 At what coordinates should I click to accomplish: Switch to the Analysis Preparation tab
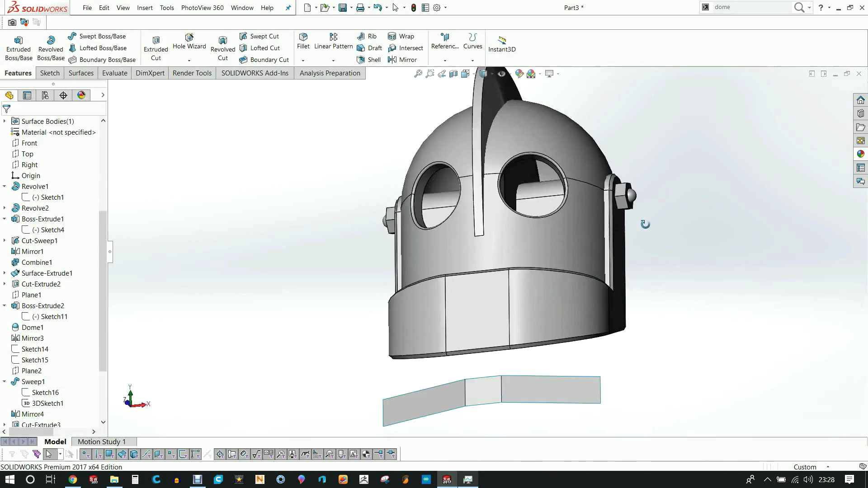pos(330,73)
